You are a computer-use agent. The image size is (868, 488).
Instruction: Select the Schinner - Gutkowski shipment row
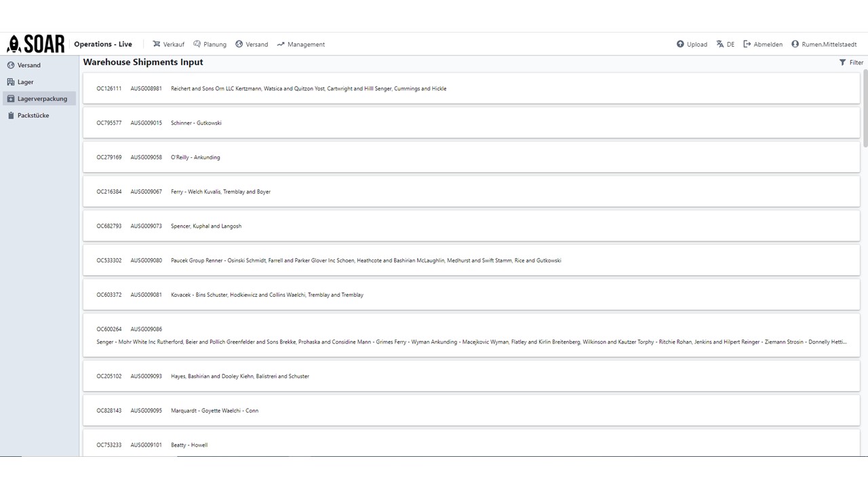point(471,123)
